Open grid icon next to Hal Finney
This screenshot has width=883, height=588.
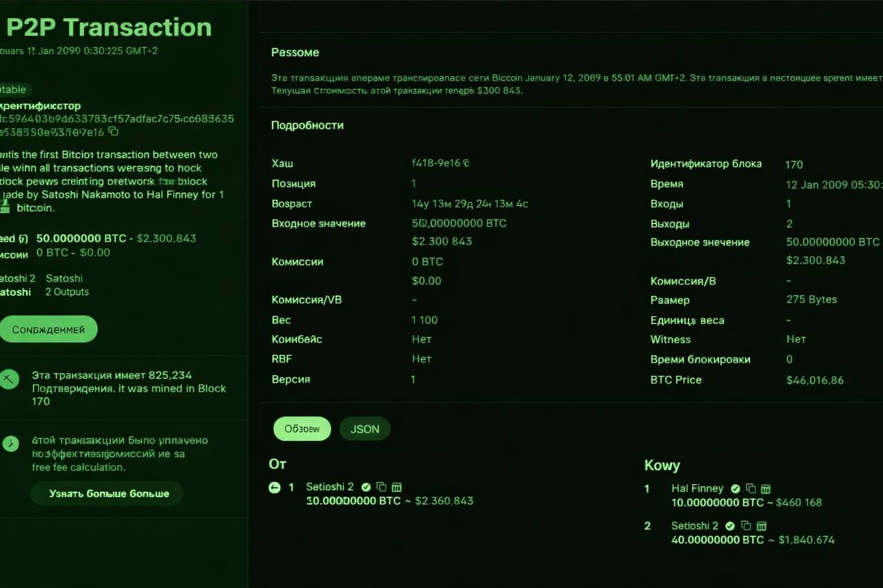click(x=765, y=488)
